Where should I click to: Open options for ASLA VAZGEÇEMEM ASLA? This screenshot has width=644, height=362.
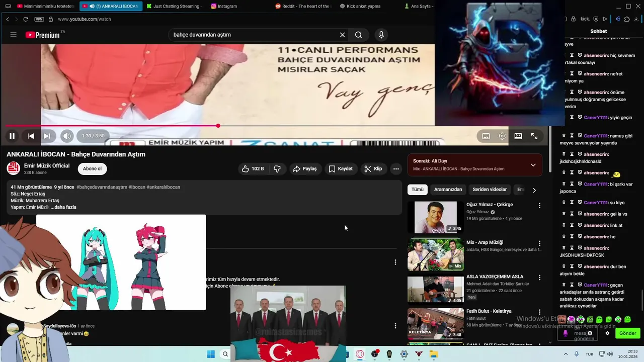click(539, 278)
